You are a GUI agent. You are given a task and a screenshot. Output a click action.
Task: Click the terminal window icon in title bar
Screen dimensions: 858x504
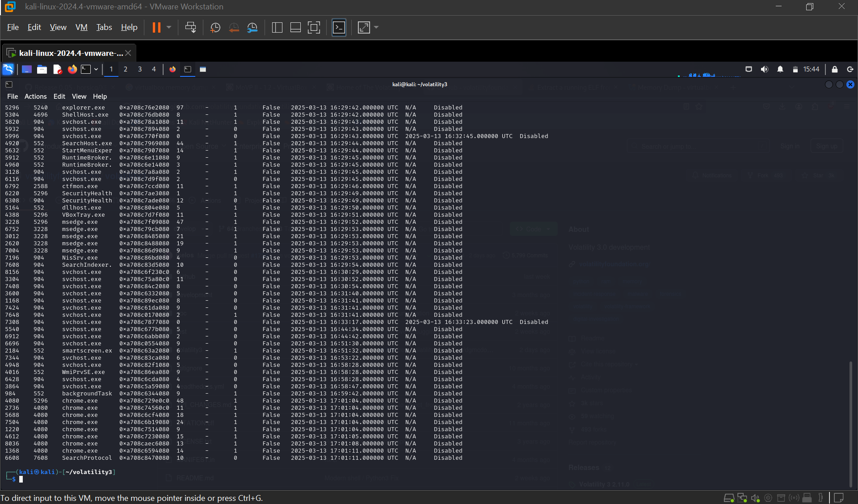coord(9,84)
